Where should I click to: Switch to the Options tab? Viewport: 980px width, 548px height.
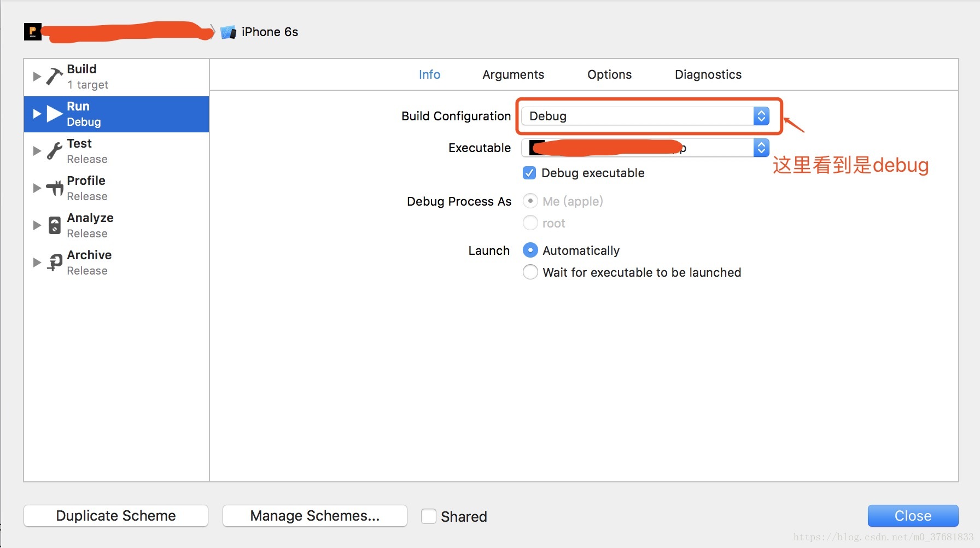(609, 74)
